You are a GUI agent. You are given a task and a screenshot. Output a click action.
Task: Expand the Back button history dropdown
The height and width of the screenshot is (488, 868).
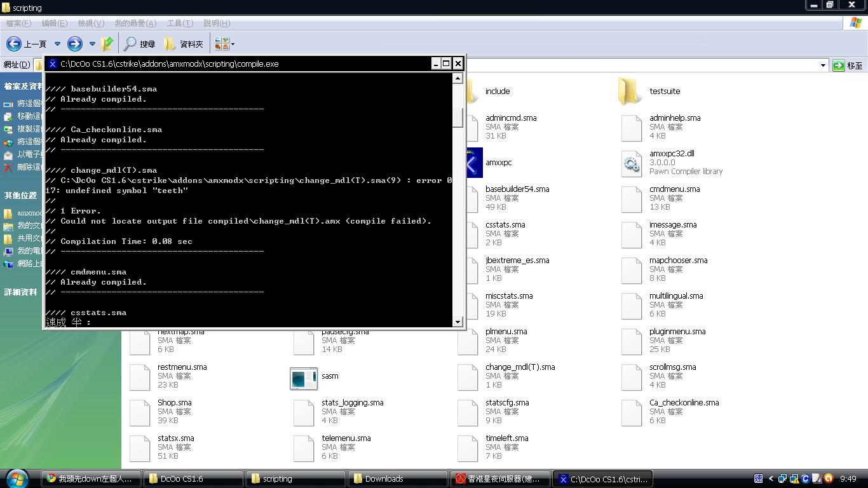(x=57, y=44)
